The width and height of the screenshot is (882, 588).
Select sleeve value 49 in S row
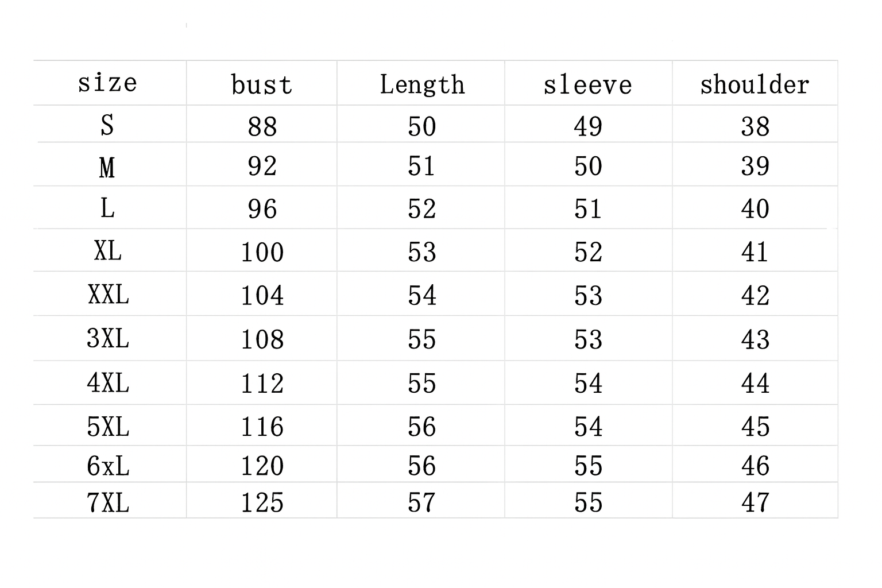pyautogui.click(x=588, y=126)
